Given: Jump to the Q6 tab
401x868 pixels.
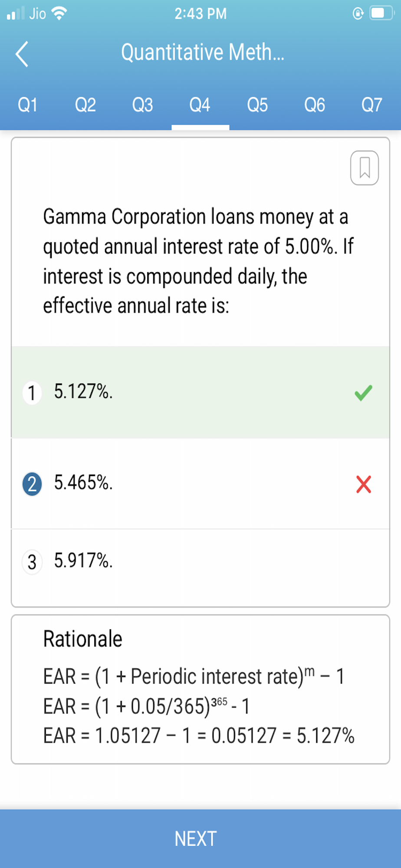Looking at the screenshot, I should (315, 105).
